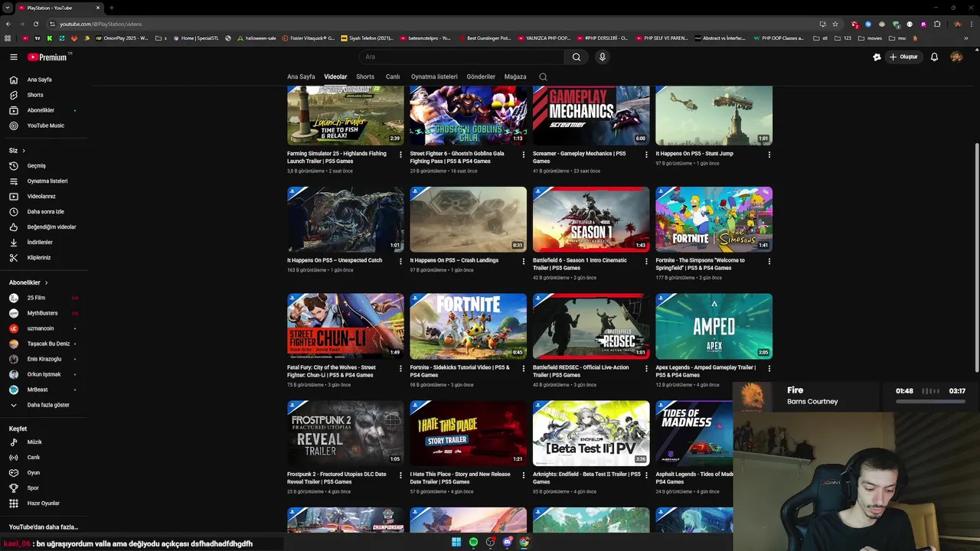Open Beğendiğim videolar list
The width and height of the screenshot is (980, 551).
(x=51, y=227)
